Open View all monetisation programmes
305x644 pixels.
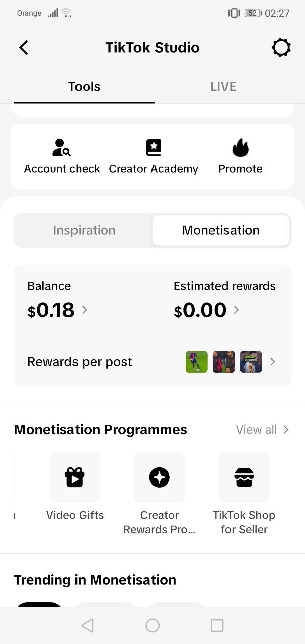(262, 430)
